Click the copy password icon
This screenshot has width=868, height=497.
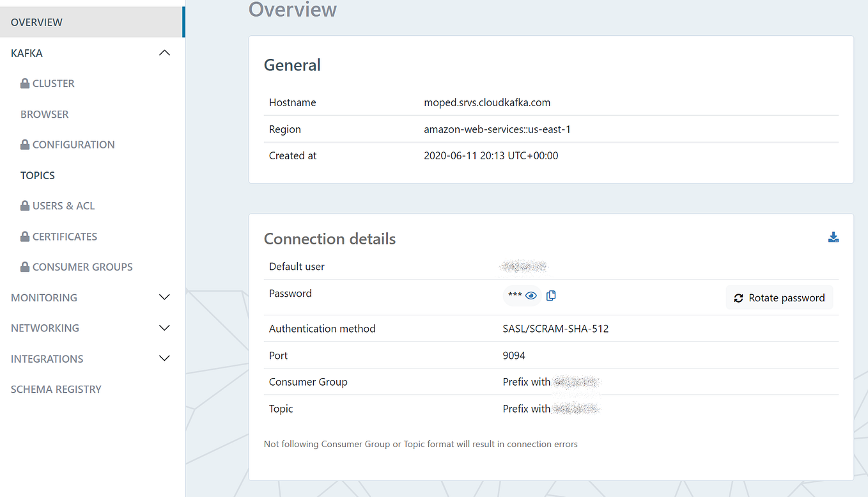(x=550, y=295)
